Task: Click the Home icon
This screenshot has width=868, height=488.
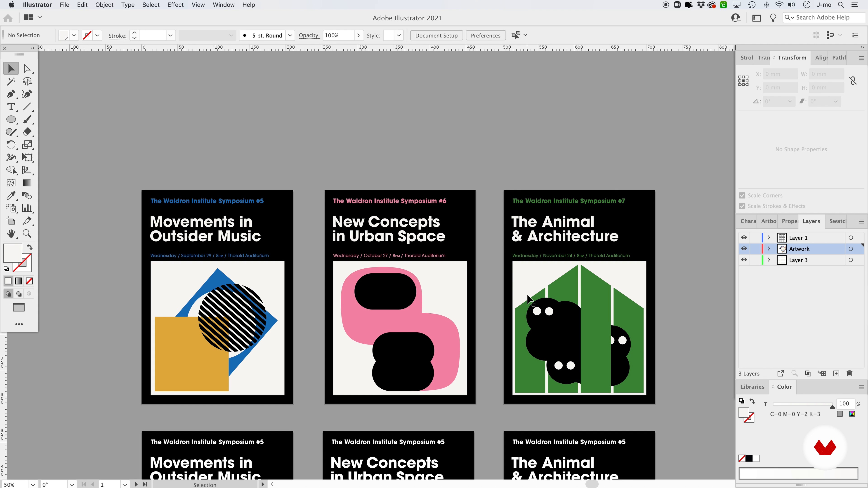Action: pyautogui.click(x=8, y=18)
